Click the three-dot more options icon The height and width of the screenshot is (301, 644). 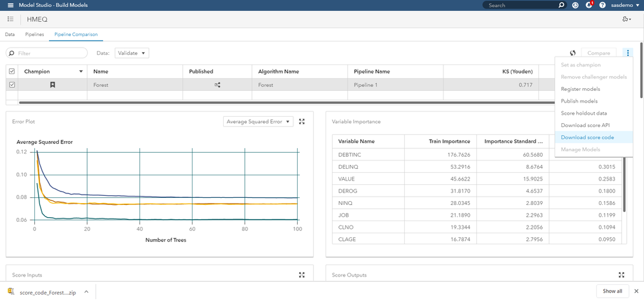[x=628, y=53]
